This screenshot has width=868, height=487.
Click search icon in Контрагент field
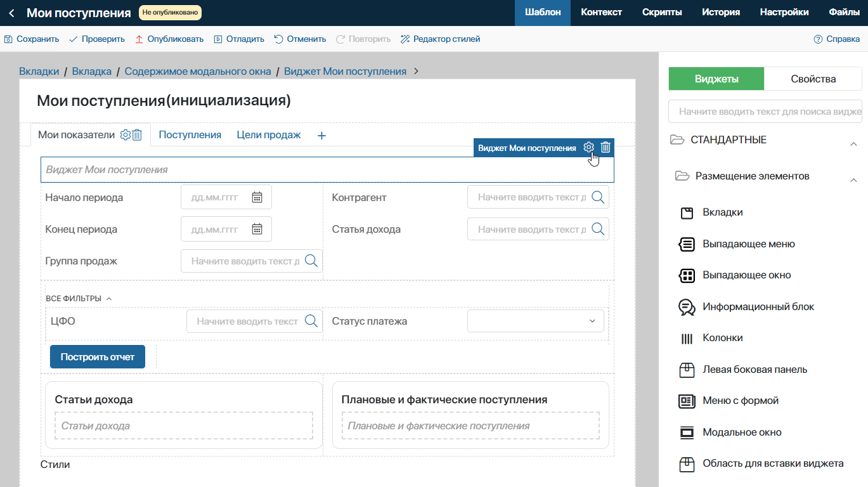(x=598, y=197)
